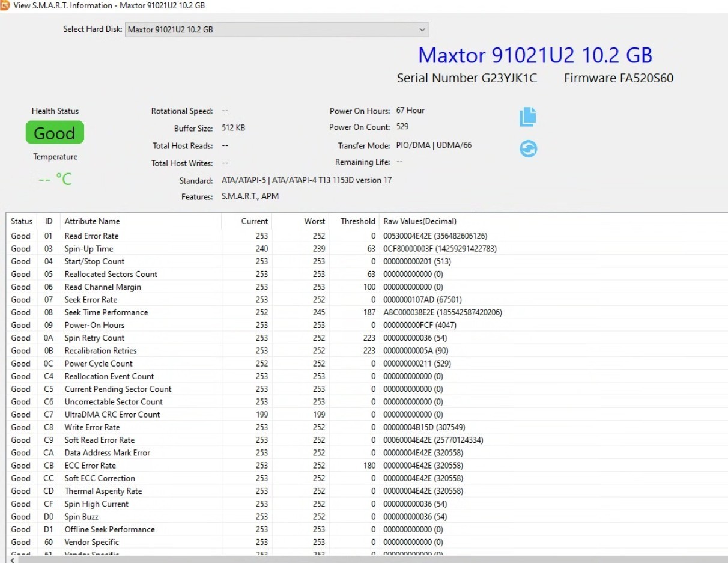Select the Write Error Rate row
Viewport: 728px width, 563px height.
pyautogui.click(x=368, y=427)
